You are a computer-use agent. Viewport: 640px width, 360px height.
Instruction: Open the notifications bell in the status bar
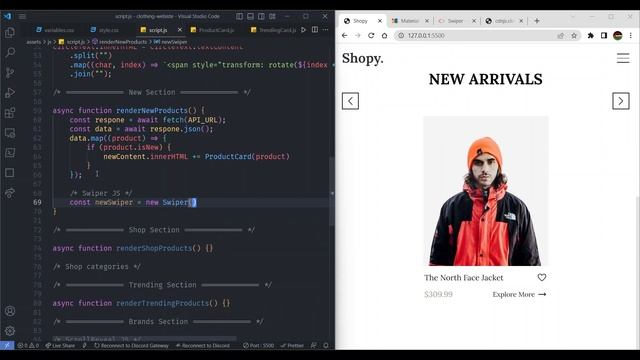click(326, 345)
